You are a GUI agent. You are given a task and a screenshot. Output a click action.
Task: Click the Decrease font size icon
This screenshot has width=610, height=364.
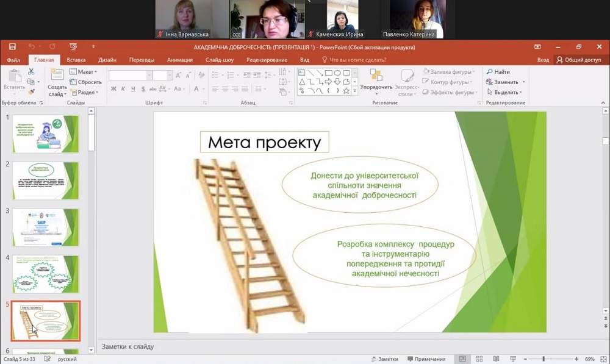pyautogui.click(x=188, y=76)
